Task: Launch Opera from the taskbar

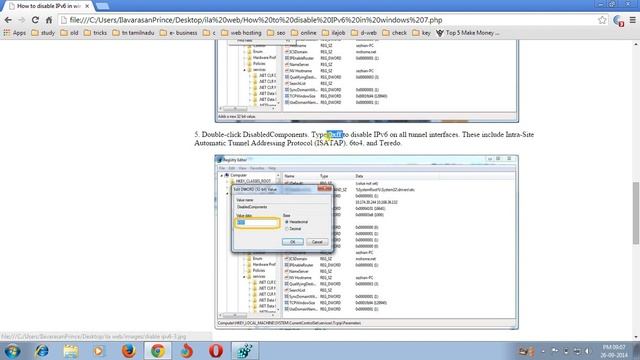Action: [216, 351]
